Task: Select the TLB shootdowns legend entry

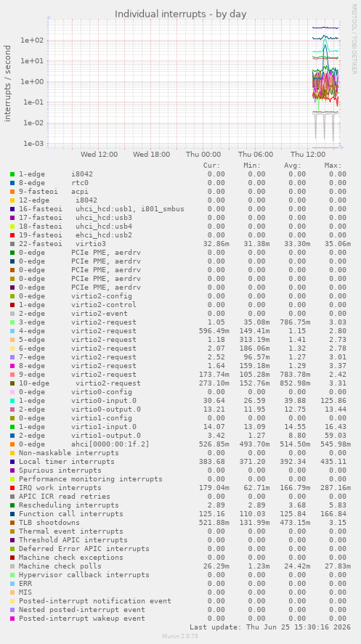Action: click(49, 523)
